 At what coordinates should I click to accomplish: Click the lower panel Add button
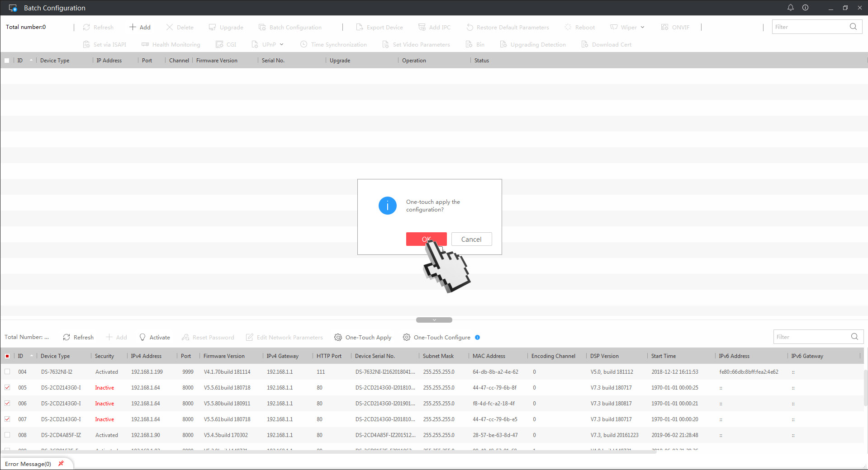[116, 337]
